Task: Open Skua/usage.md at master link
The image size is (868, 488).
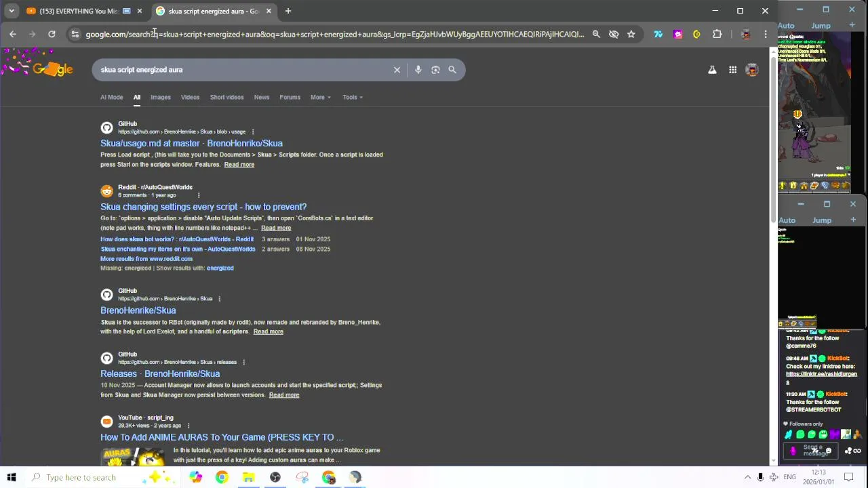Action: [191, 143]
